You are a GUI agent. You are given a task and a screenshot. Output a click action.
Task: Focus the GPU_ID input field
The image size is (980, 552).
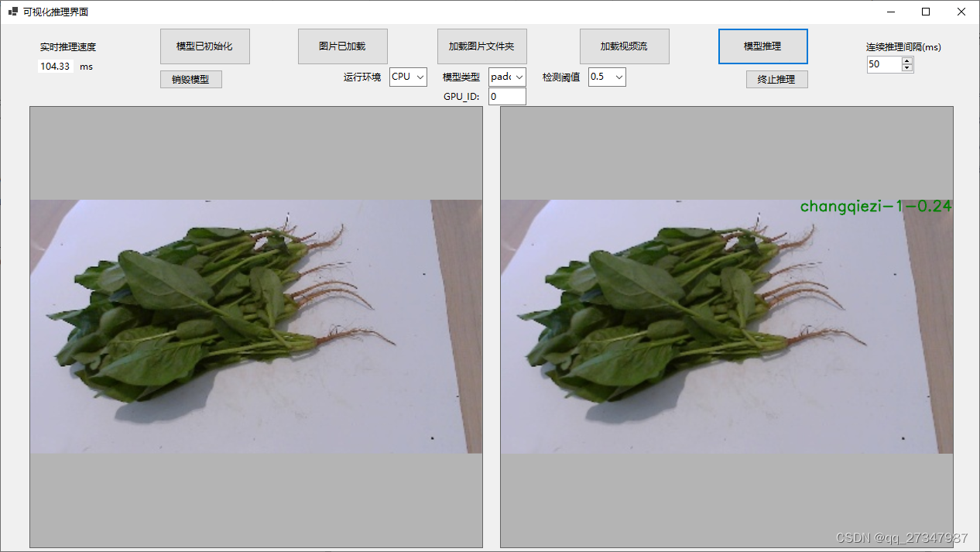pyautogui.click(x=507, y=96)
